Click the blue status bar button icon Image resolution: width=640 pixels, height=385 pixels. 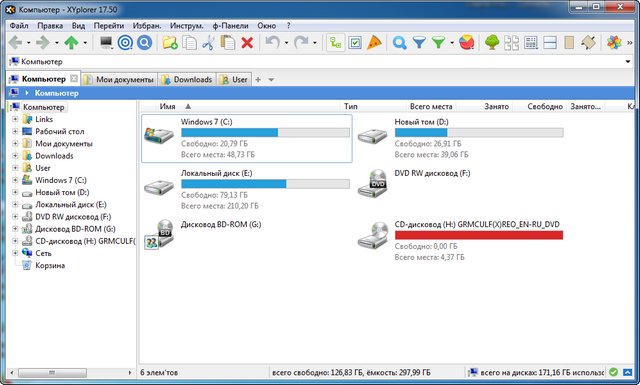627,372
